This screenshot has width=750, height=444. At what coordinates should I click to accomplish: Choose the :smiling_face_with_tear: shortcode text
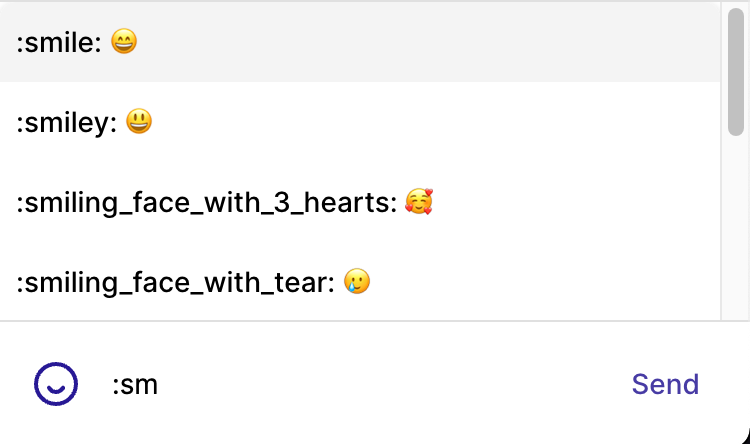click(x=176, y=283)
